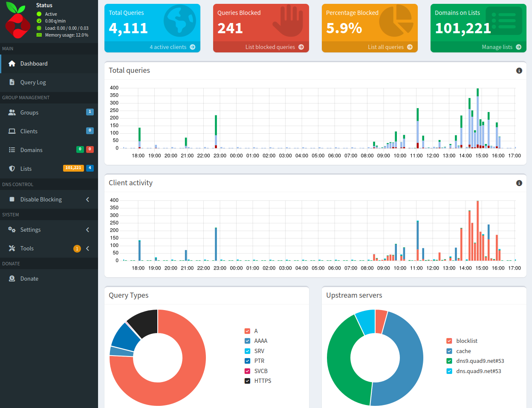This screenshot has width=532, height=408.
Task: Select the Dashboard home icon
Action: click(12, 63)
